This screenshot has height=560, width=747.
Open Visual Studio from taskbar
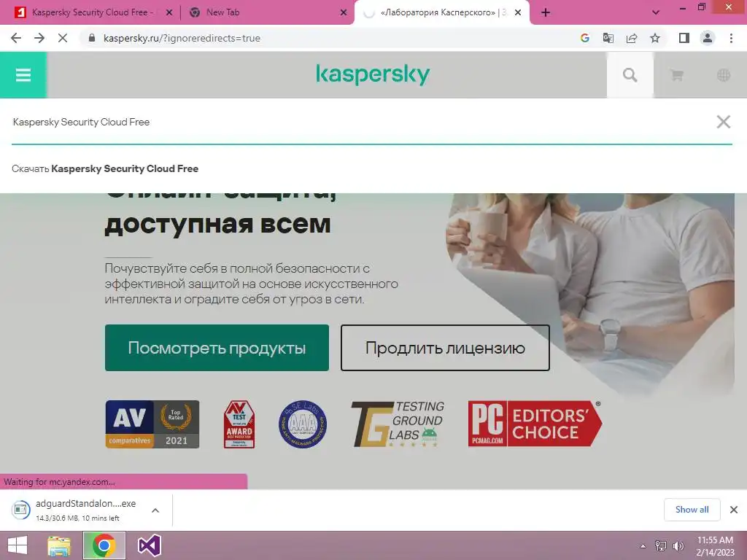point(149,545)
